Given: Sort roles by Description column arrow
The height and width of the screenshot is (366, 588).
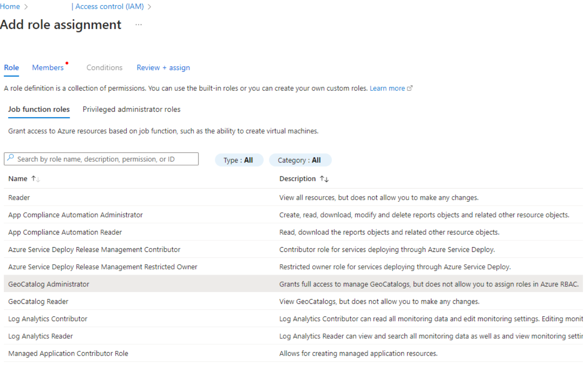Looking at the screenshot, I should [x=324, y=179].
